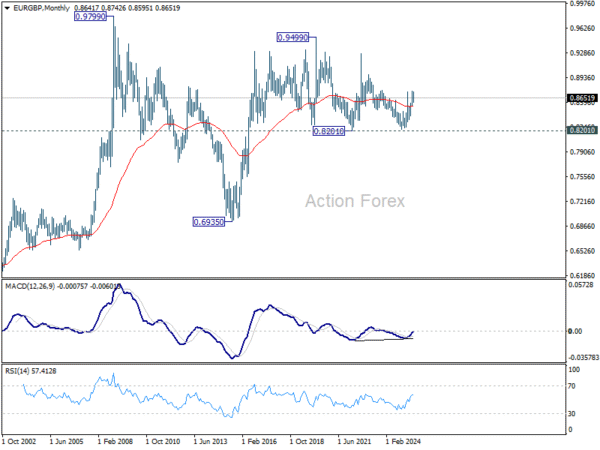
Task: Click the 1 Oct 2018 date marker
Action: tap(307, 441)
